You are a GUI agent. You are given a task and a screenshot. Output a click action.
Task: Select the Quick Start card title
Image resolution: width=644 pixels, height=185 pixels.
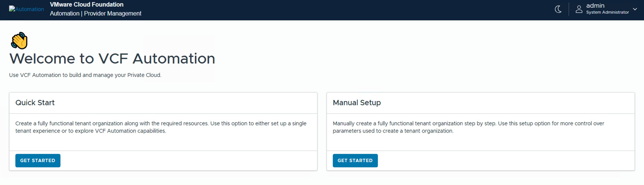coord(35,103)
